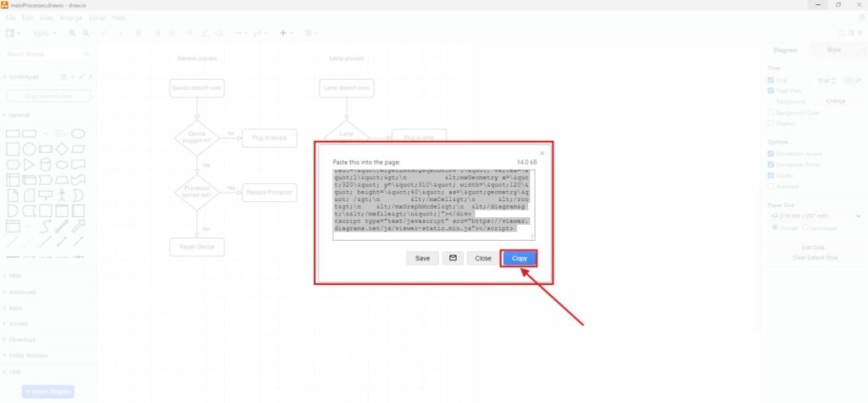This screenshot has width=868, height=403.
Task: Switch to the Style tab
Action: coord(834,50)
